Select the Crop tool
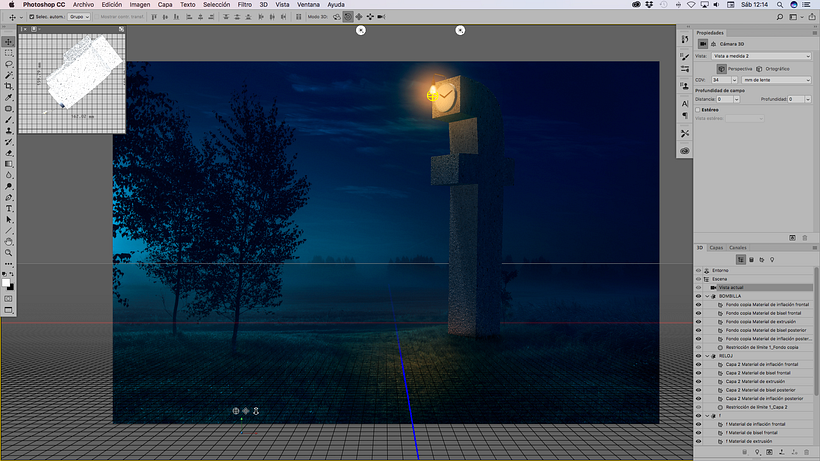 9,86
